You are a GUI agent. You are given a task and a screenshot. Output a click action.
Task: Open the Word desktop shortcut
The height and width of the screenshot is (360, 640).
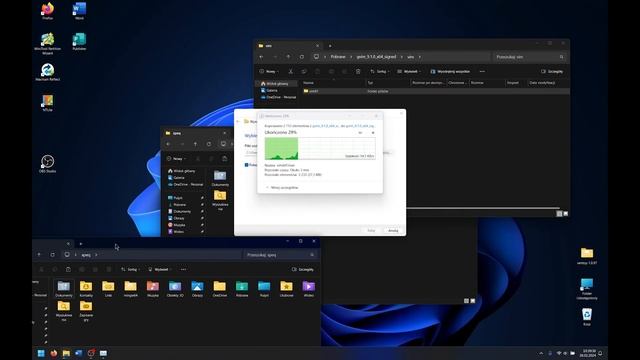(79, 10)
